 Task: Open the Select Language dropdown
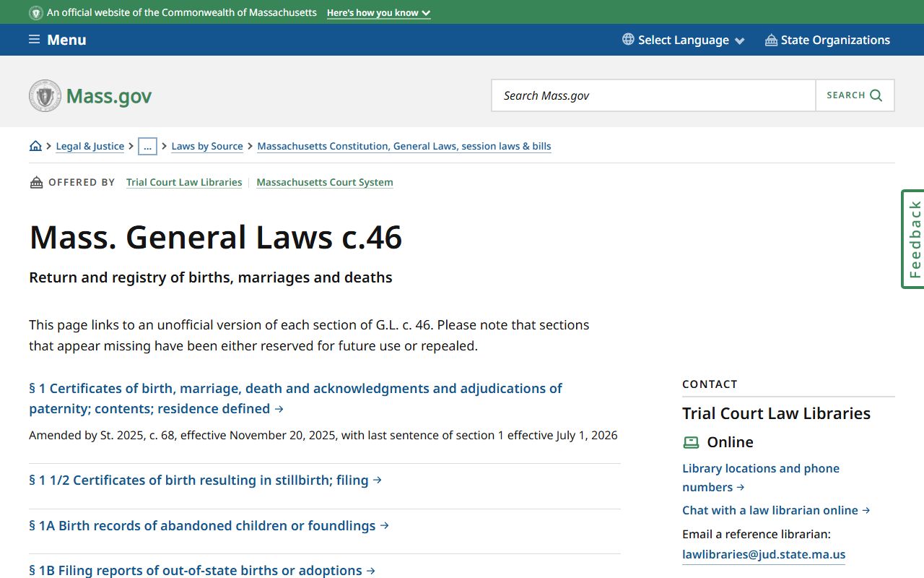(683, 40)
